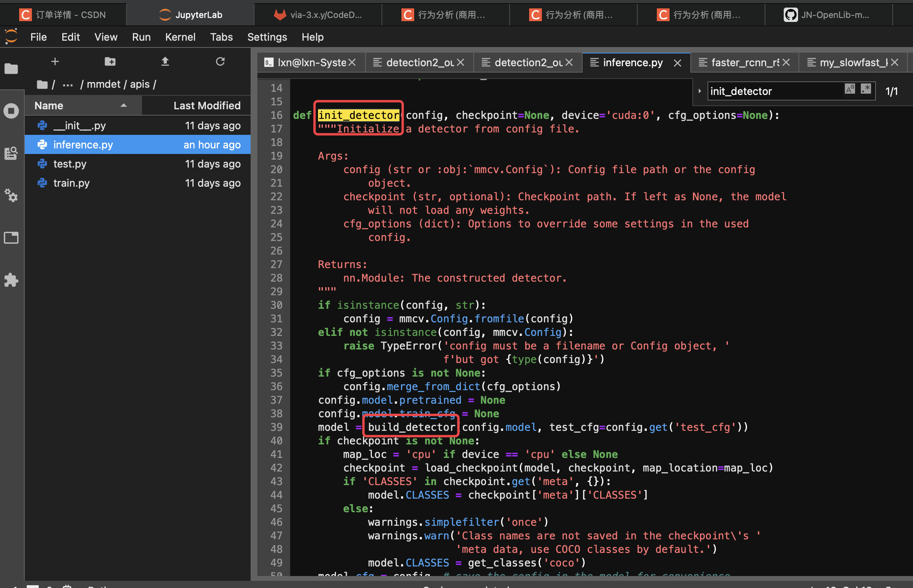
Task: Close the inference.py editor tab
Action: point(678,62)
